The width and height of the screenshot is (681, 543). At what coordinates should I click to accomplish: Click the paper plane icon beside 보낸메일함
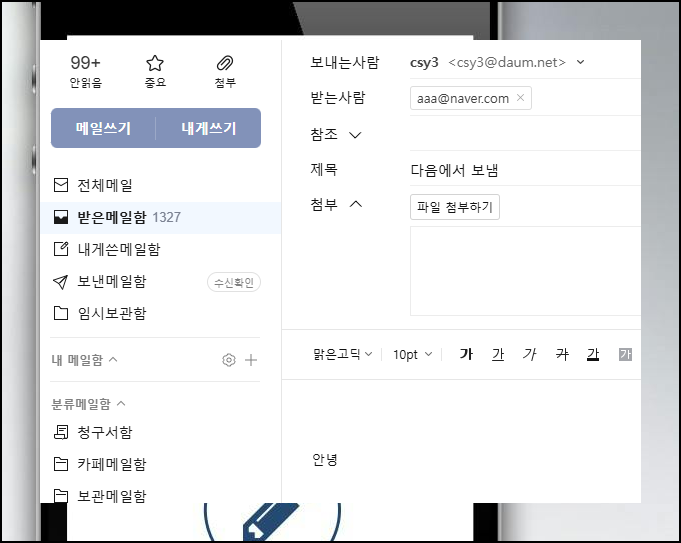pos(60,282)
